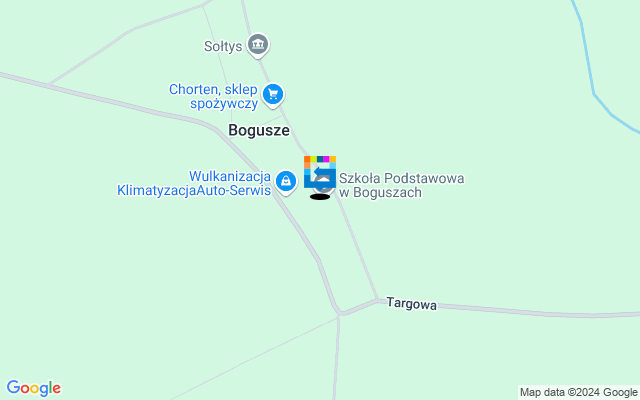Select the Chorten shopping cart pin icon
This screenshot has height=400, width=640.
click(x=273, y=96)
